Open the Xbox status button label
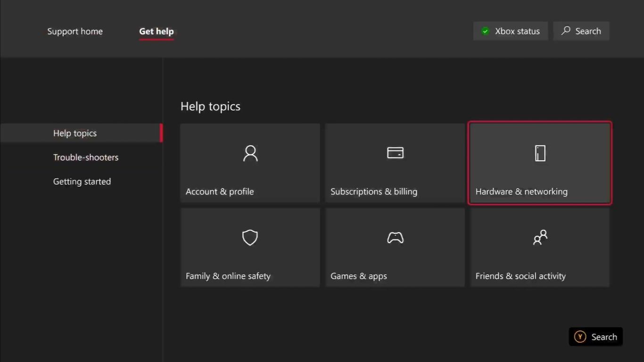 pos(517,31)
